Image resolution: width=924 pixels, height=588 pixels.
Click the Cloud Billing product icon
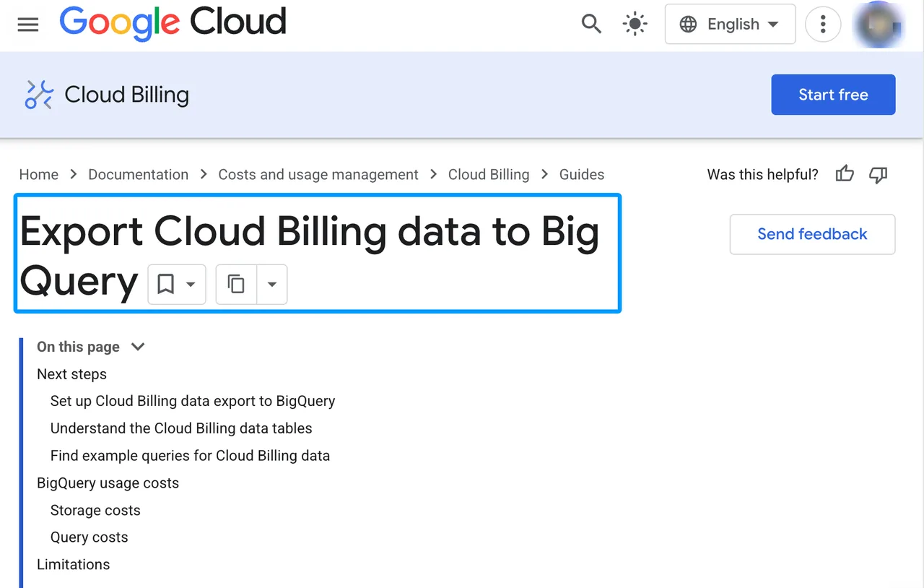tap(39, 95)
